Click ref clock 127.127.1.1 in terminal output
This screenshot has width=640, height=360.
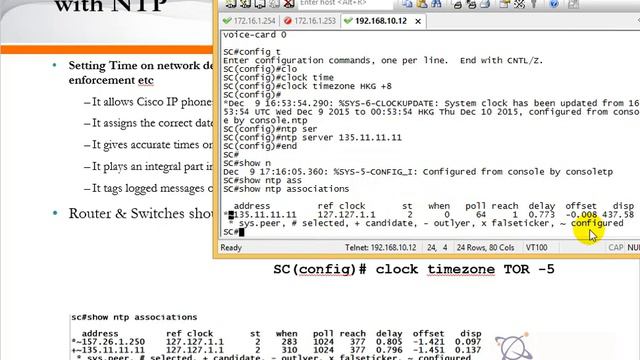pyautogui.click(x=346, y=215)
